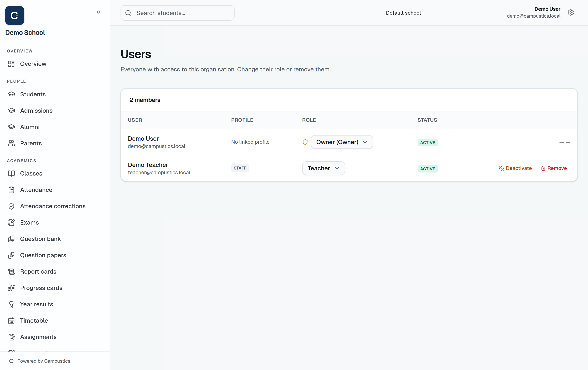Go to Parents page

click(x=31, y=143)
